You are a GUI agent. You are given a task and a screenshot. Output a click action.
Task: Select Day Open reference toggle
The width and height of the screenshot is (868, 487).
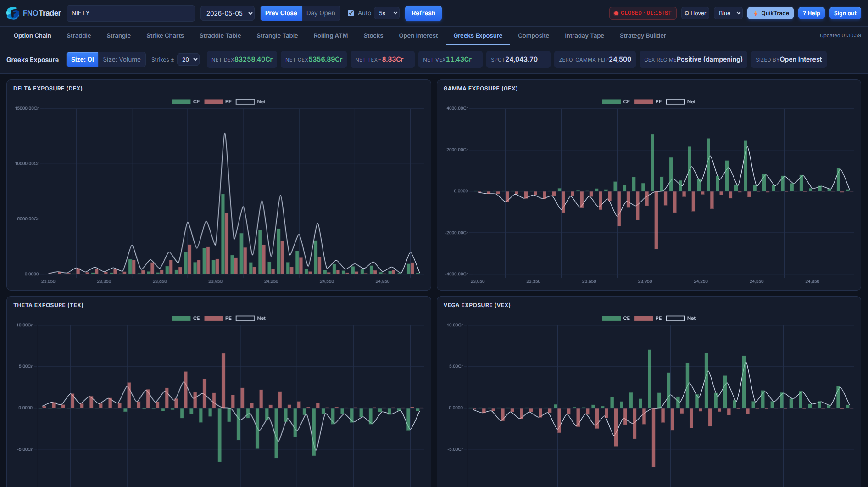[321, 13]
